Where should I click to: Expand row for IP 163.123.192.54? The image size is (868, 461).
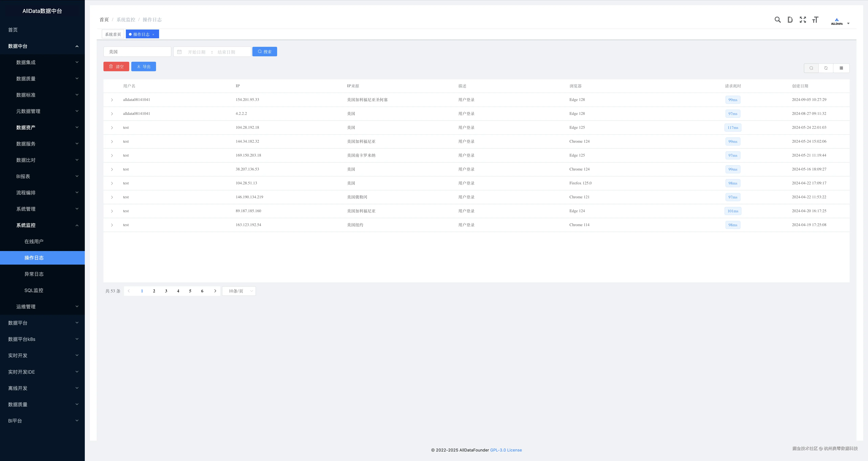[112, 225]
